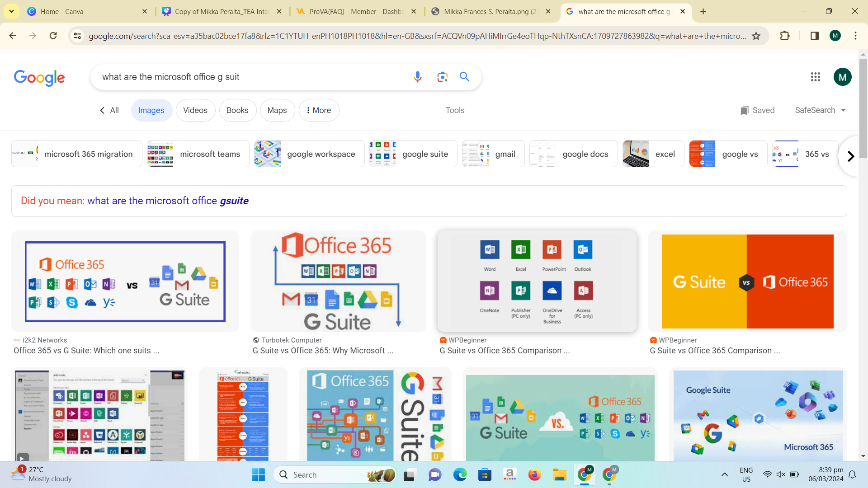Open Turbotek Computer G Suite image
The width and height of the screenshot is (868, 488).
[x=338, y=282]
